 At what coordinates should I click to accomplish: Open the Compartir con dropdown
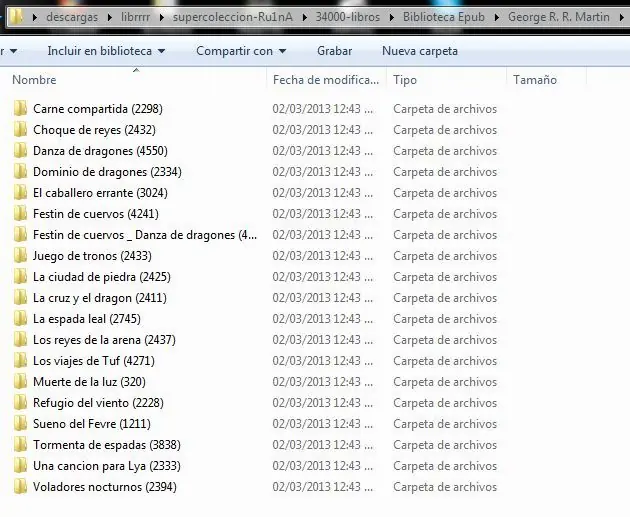point(241,51)
